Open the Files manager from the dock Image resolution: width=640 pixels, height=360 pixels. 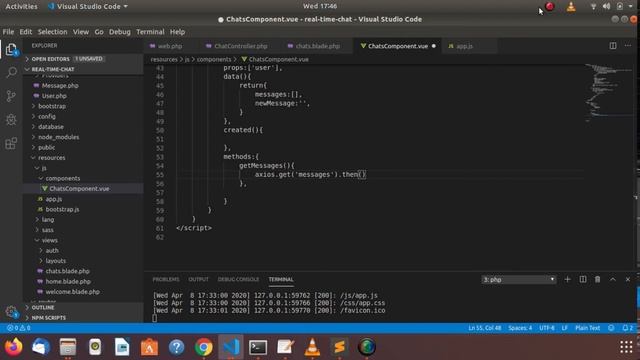coord(68,347)
